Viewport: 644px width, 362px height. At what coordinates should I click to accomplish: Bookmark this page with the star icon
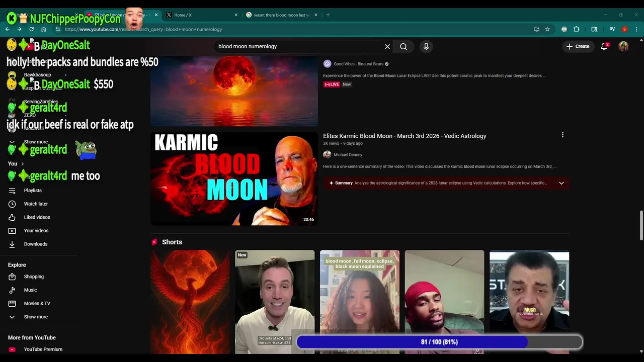[x=547, y=29]
